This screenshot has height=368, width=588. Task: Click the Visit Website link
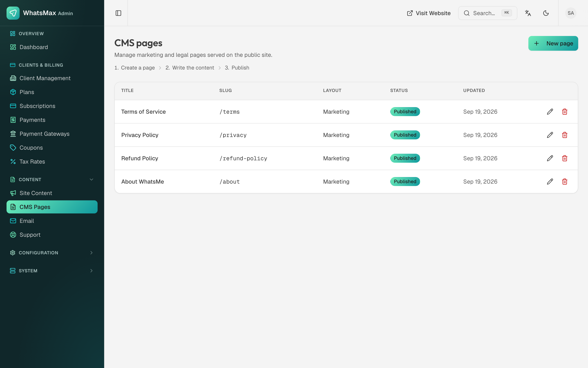click(429, 13)
